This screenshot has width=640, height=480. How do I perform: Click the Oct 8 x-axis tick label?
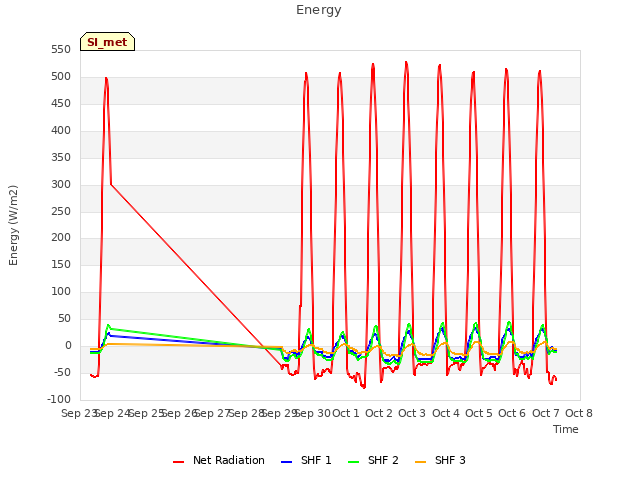click(x=579, y=413)
